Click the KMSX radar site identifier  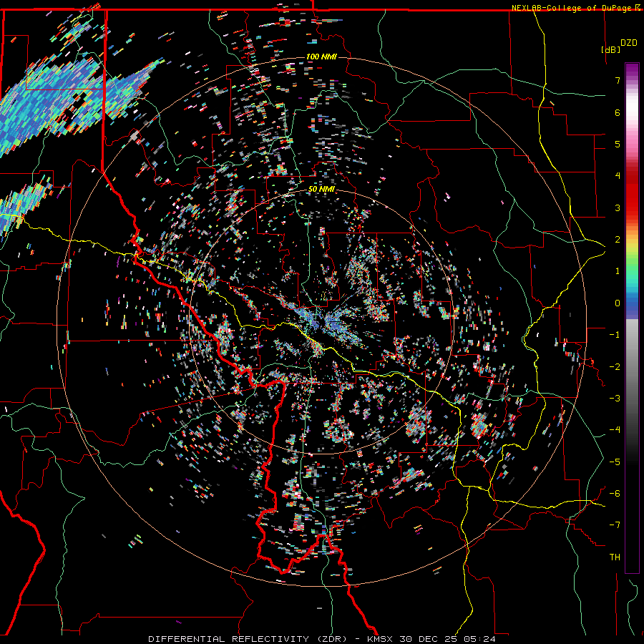[x=381, y=639]
